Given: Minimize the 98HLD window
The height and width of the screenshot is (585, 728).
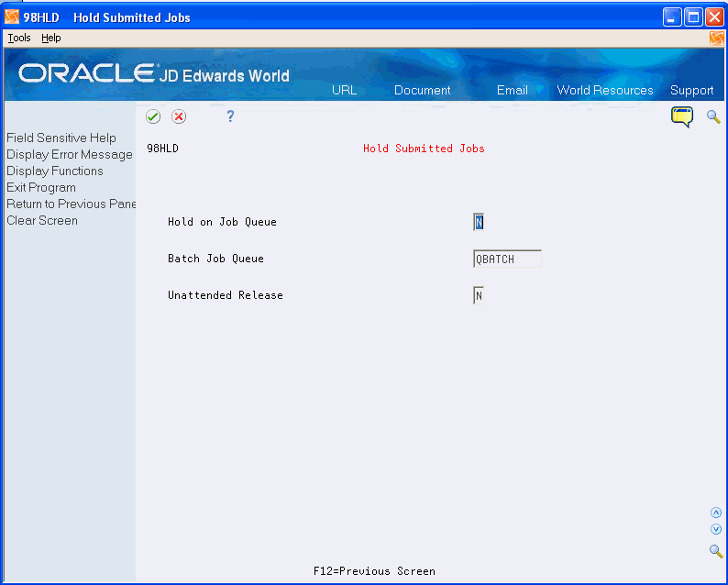Looking at the screenshot, I should [672, 17].
